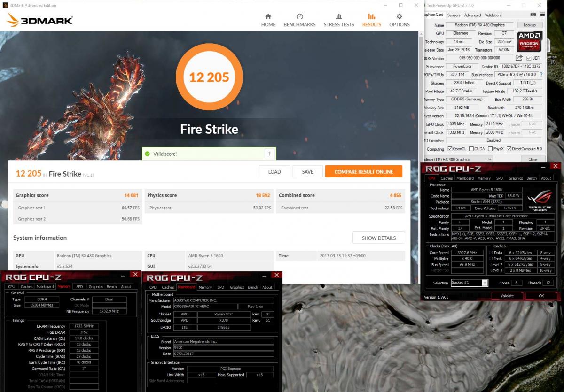The width and height of the screenshot is (564, 392).
Task: Open the 3DMark Home page icon
Action: pos(268,16)
